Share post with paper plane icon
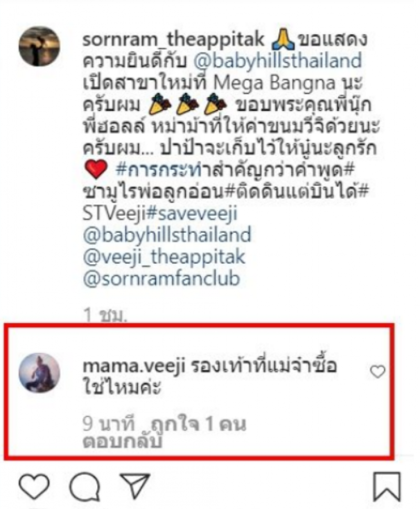The image size is (420, 509). pyautogui.click(x=135, y=486)
